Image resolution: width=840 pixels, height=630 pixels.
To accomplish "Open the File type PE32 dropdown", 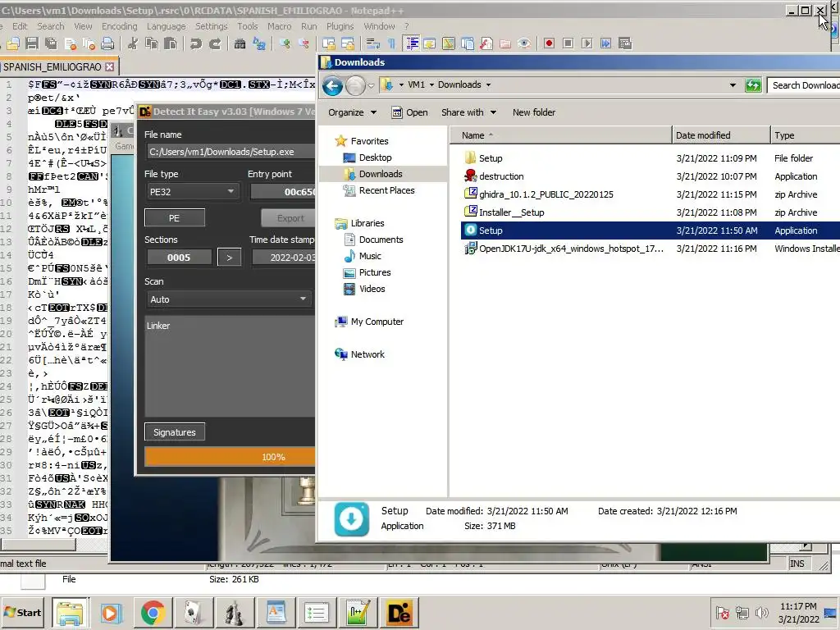I will (192, 192).
